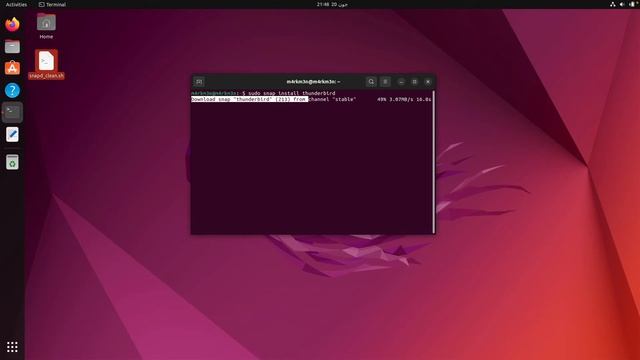This screenshot has width=640, height=360.
Task: Open the terminal hamburger menu
Action: tap(385, 82)
